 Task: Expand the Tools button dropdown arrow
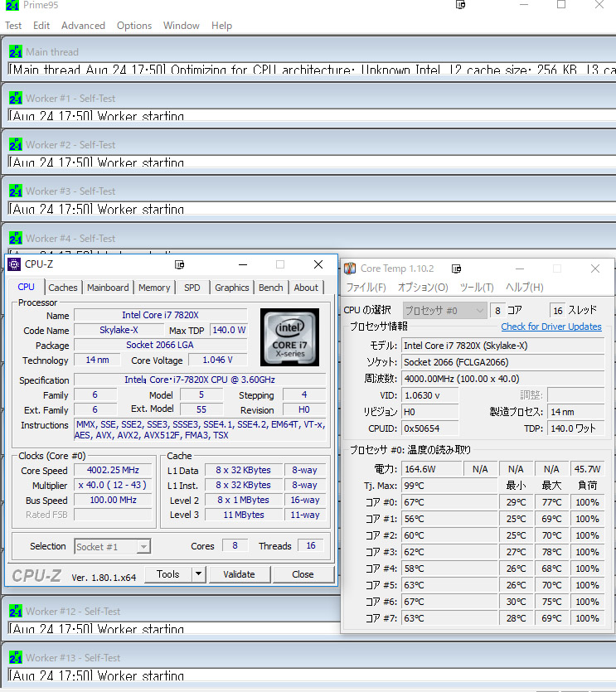pos(199,573)
